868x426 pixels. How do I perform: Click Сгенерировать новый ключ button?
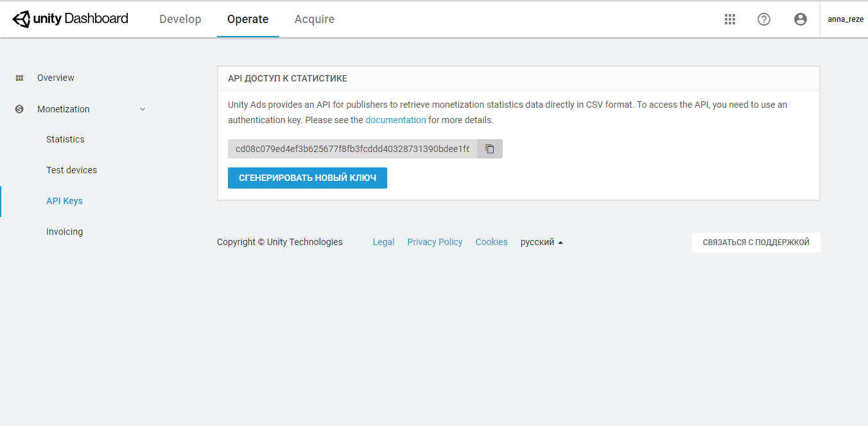(x=308, y=178)
